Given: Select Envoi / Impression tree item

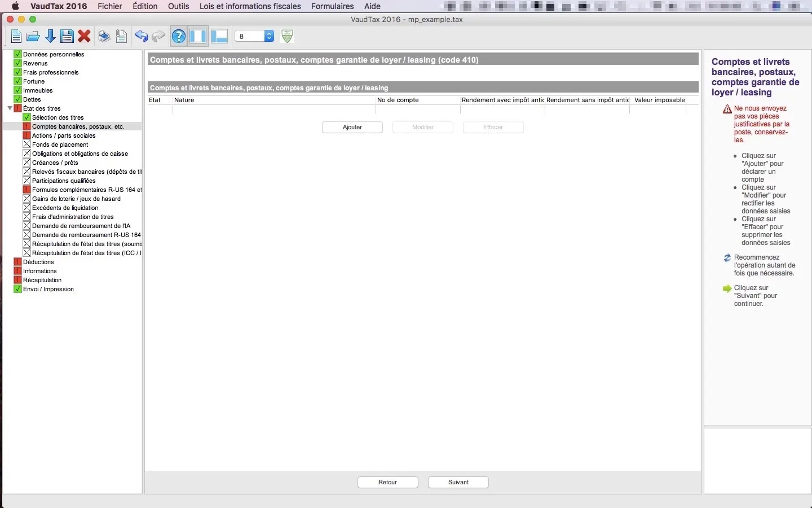Looking at the screenshot, I should click(x=48, y=289).
